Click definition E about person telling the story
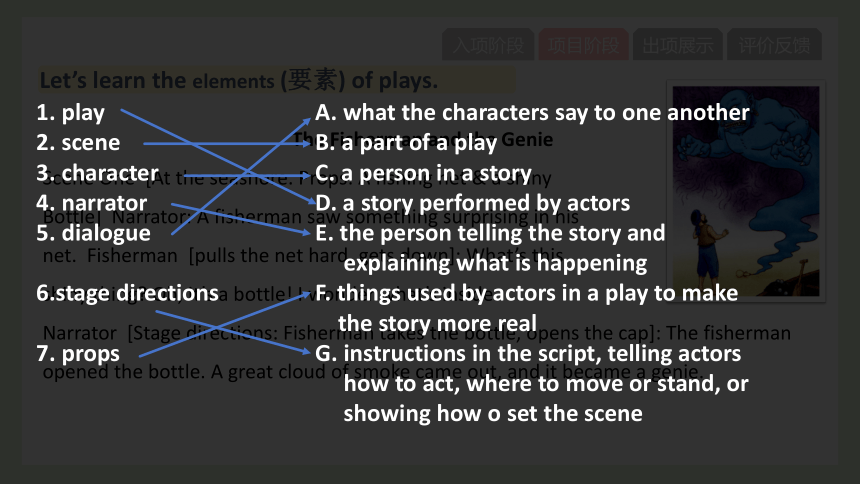This screenshot has width=860, height=484. click(490, 248)
